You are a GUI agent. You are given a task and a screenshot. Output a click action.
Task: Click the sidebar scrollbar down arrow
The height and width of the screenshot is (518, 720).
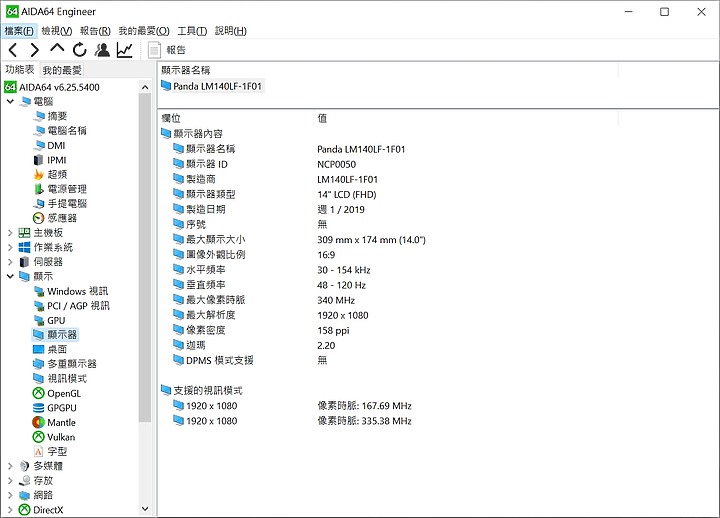coord(145,509)
